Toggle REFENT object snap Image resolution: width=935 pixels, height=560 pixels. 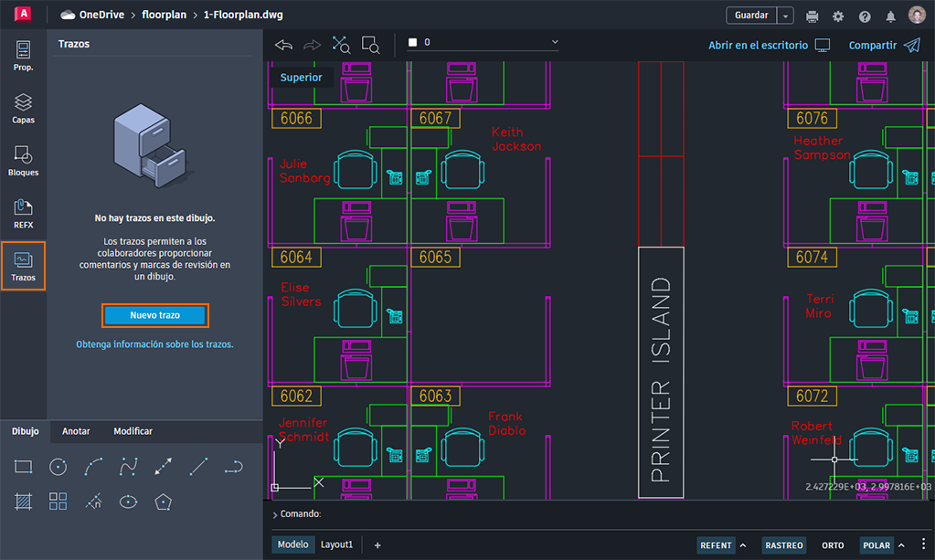point(716,545)
